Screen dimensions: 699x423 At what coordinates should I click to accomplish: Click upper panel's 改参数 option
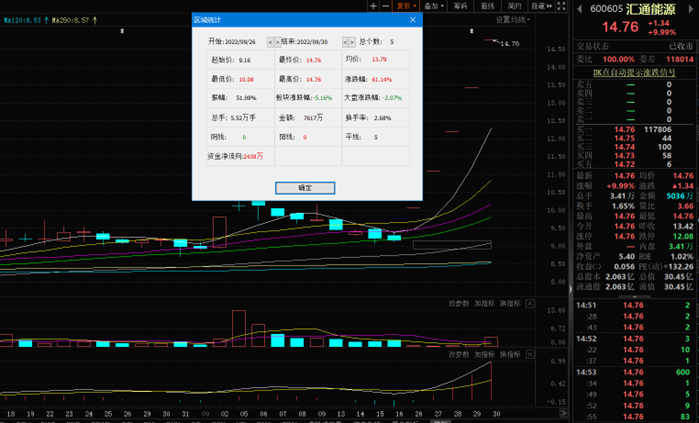click(x=458, y=303)
